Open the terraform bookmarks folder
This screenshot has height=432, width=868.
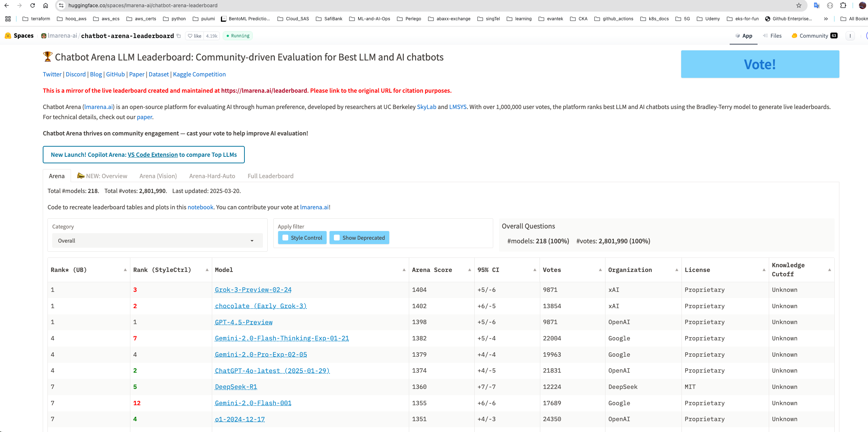pos(36,19)
